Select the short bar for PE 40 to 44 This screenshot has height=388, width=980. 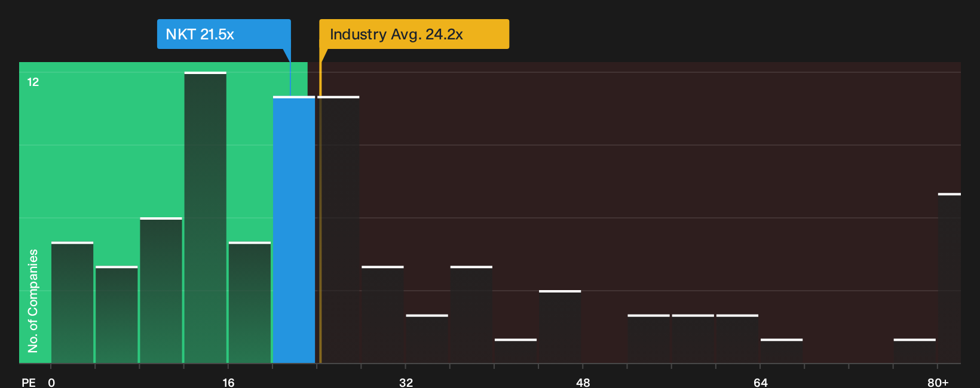click(516, 351)
